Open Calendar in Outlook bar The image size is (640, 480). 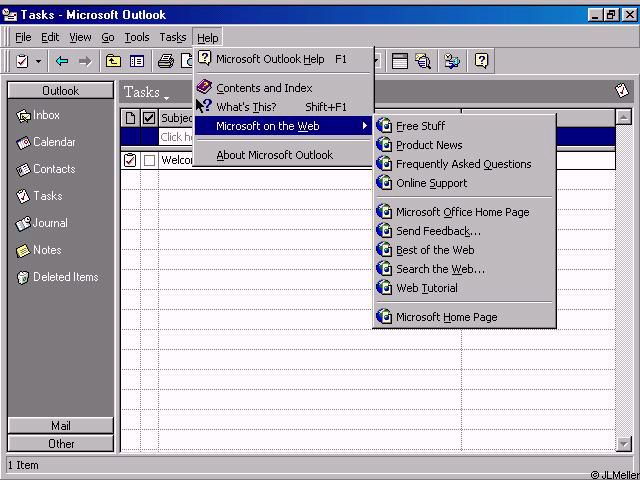coord(46,142)
